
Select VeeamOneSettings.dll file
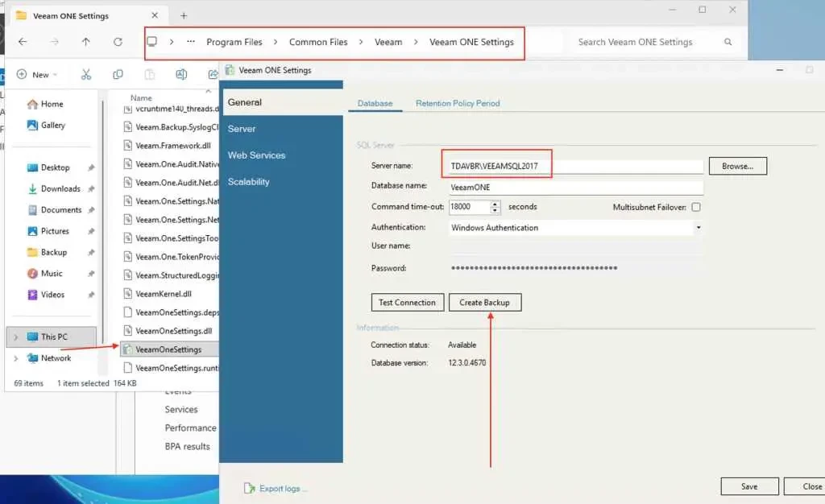[x=174, y=331]
